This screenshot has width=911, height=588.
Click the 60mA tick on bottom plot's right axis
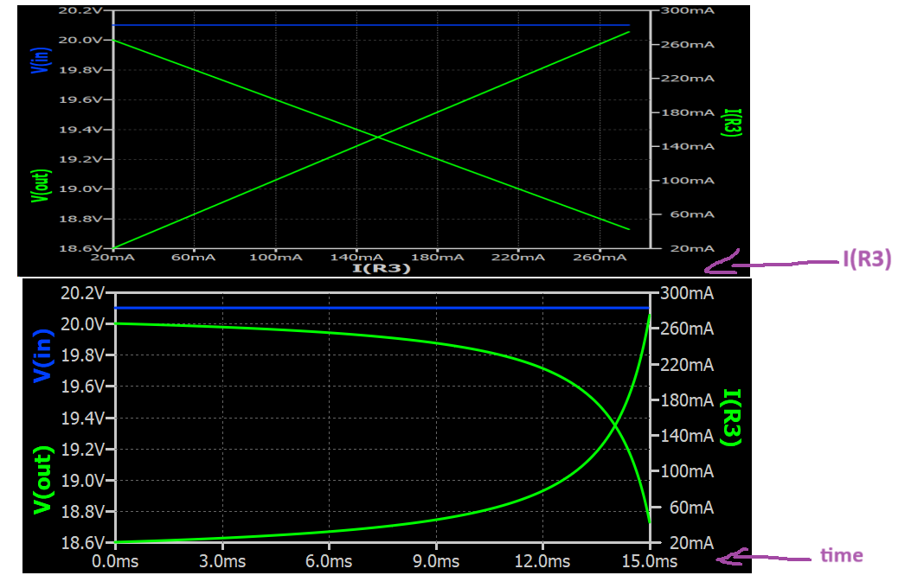click(691, 508)
